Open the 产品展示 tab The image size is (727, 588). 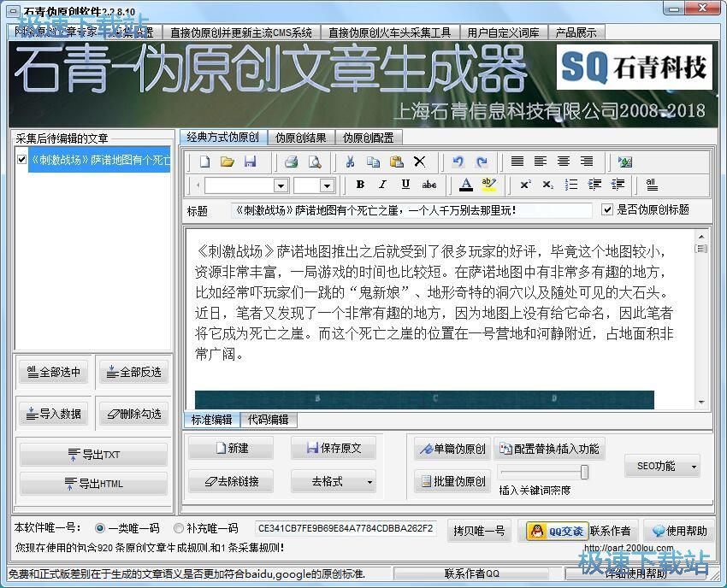pyautogui.click(x=576, y=32)
